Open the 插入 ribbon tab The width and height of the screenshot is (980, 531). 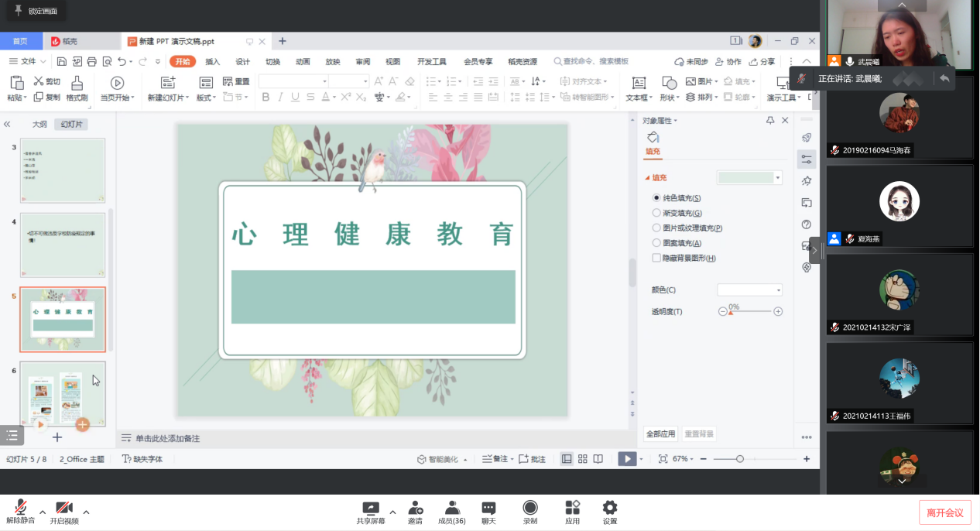tap(212, 62)
